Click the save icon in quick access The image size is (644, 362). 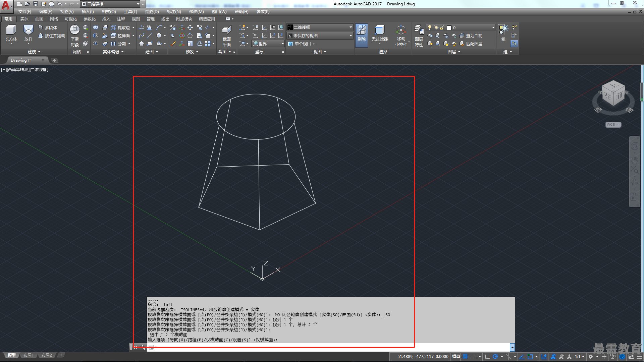click(35, 4)
